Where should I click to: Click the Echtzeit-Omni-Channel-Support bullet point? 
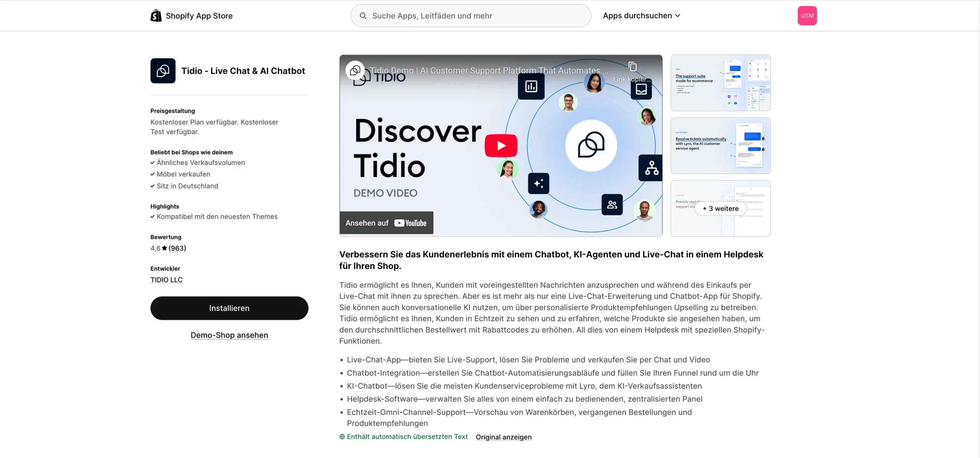[519, 418]
